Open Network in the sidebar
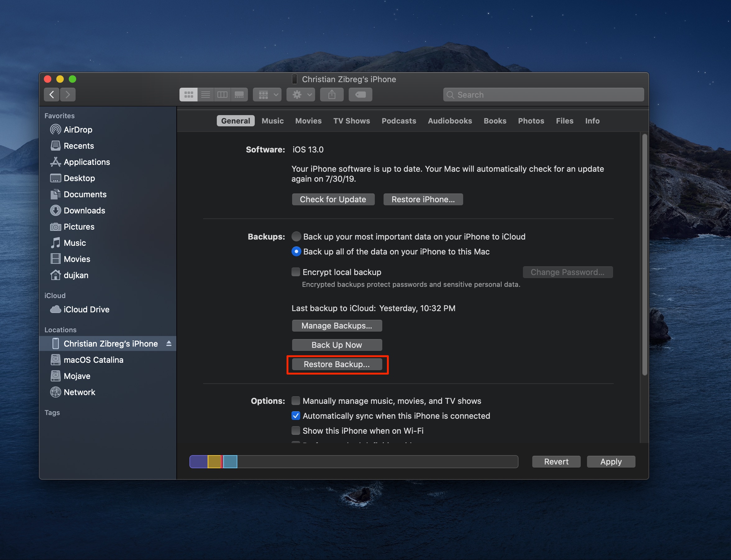Image resolution: width=731 pixels, height=560 pixels. pos(108,392)
